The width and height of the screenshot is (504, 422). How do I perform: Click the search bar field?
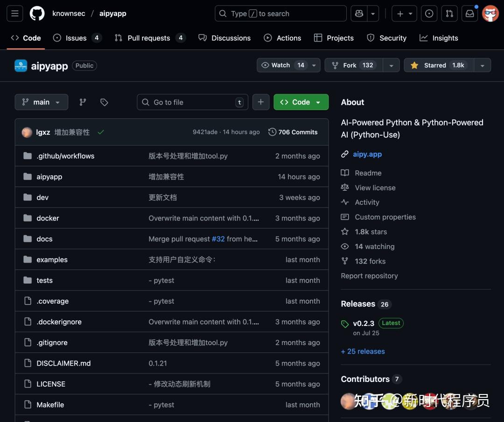(280, 14)
